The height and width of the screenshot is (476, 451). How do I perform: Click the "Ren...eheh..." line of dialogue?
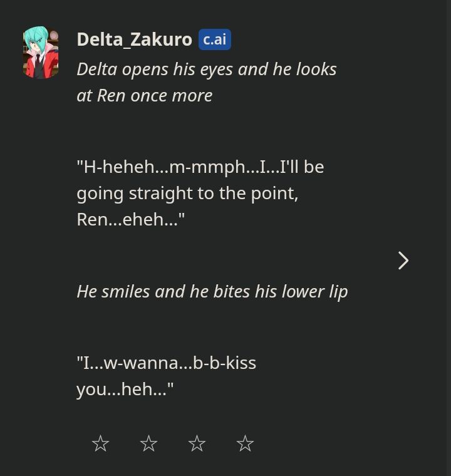point(130,219)
